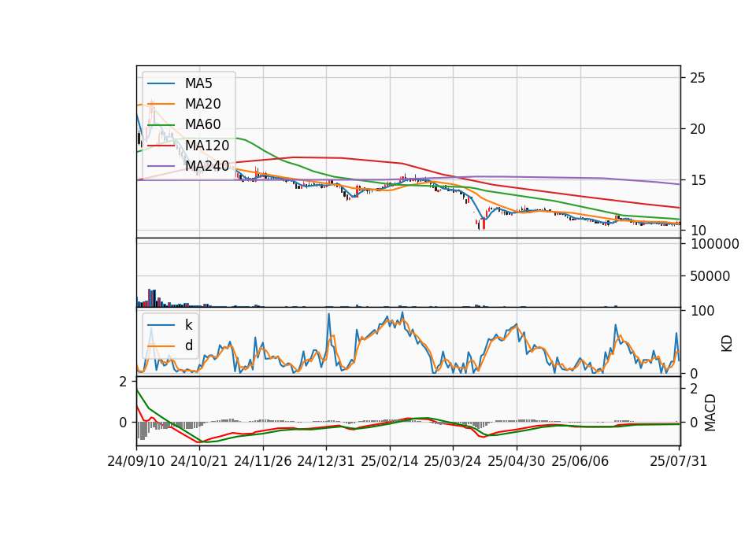Click the orange MA20 line sample in legend
Screen dimensions: 756x543
[161, 104]
